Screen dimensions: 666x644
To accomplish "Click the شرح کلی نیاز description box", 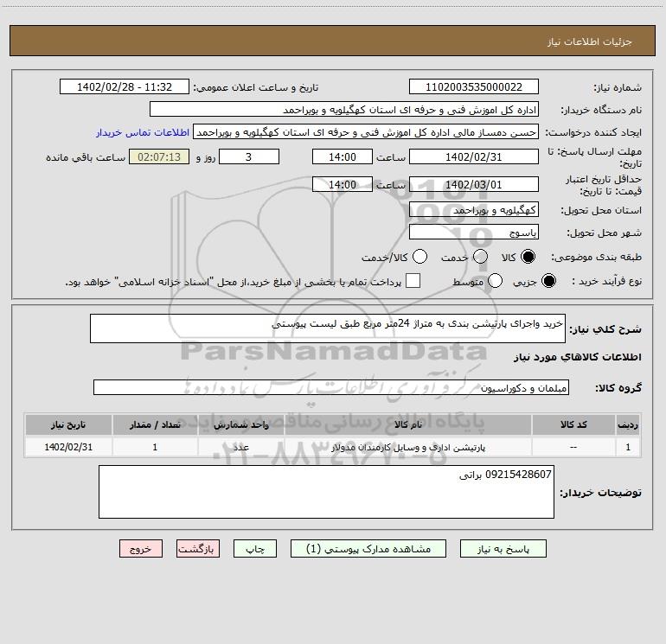I will tap(328, 328).
